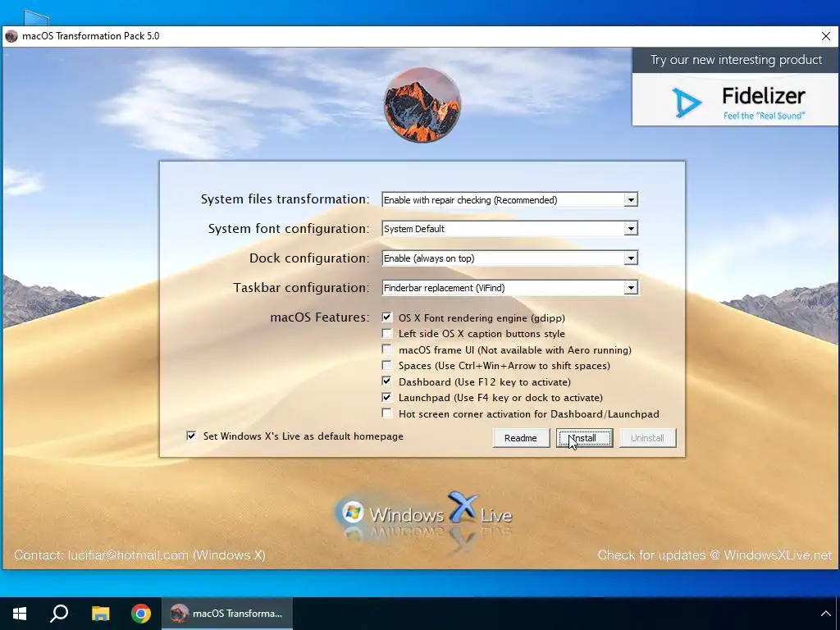Screen dimensions: 840x630
Task: Click the Contact lucifiar@hotmail.com text
Action: coord(139,555)
